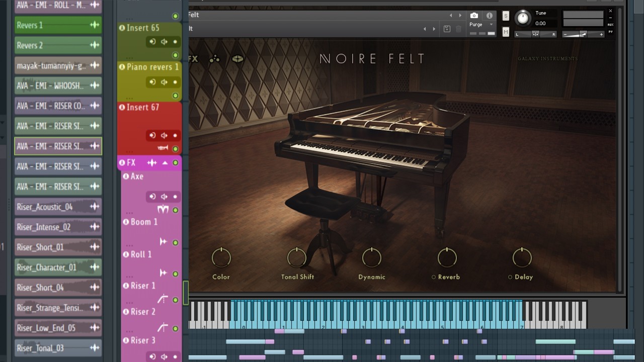Select the Riser_Intense_02 clip

tap(58, 227)
